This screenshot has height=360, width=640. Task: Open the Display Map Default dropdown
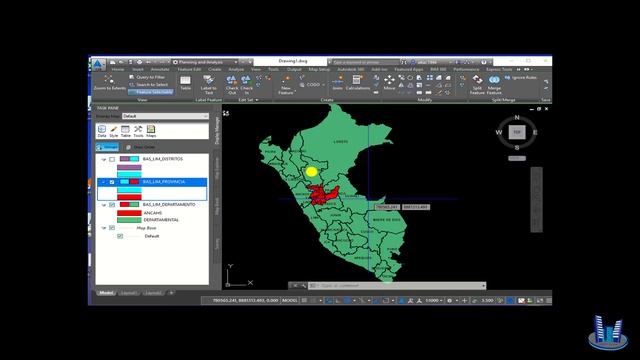165,116
